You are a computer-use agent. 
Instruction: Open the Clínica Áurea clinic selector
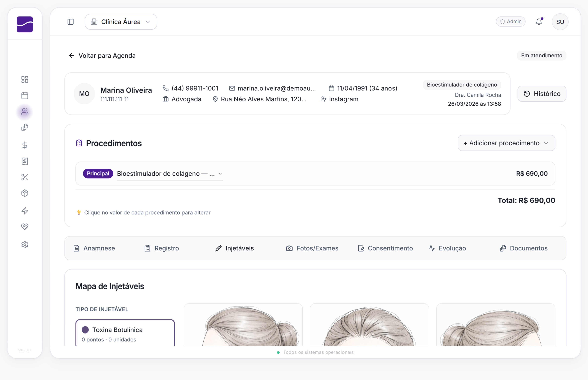click(121, 22)
